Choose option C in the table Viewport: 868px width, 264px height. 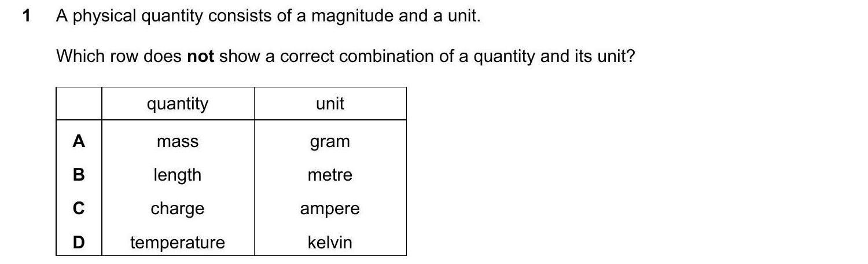[79, 208]
